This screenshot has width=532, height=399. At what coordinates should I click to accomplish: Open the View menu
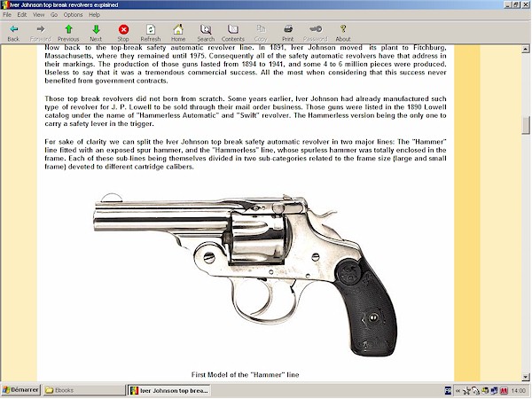tap(38, 14)
